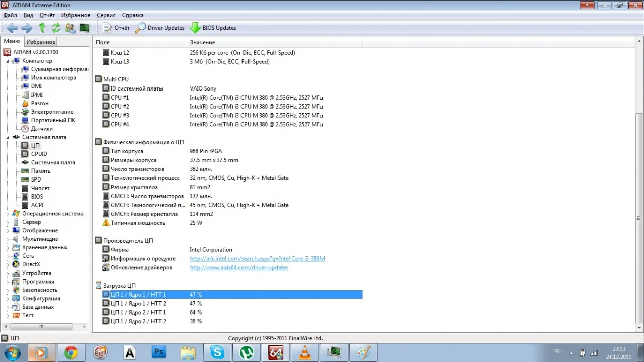
Task: Open the Сервис menu
Action: click(106, 15)
